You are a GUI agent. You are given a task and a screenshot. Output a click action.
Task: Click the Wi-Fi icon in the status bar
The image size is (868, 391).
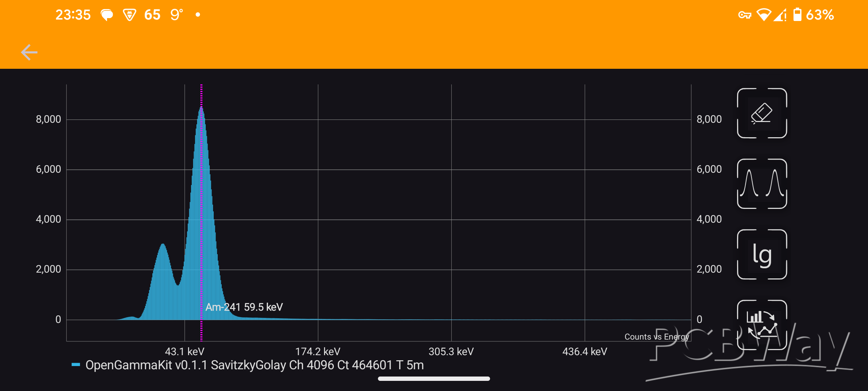pos(763,15)
